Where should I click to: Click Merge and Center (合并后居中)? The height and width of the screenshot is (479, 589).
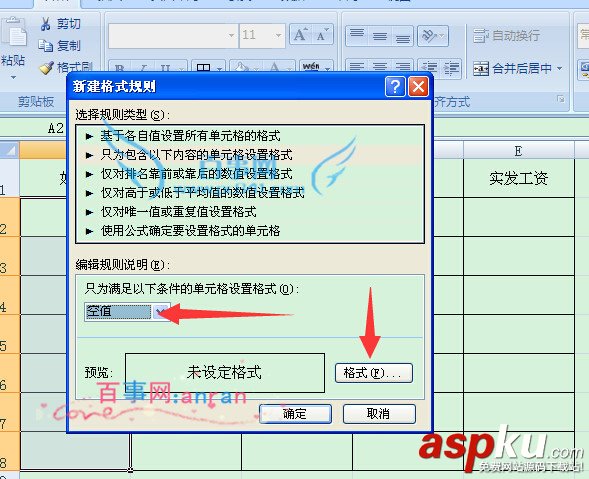click(512, 68)
